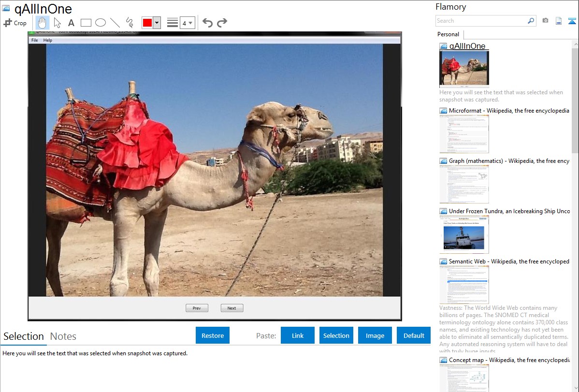Screen dimensions: 579x392
Task: Click the camel photo in the snapshot
Action: coord(215,170)
